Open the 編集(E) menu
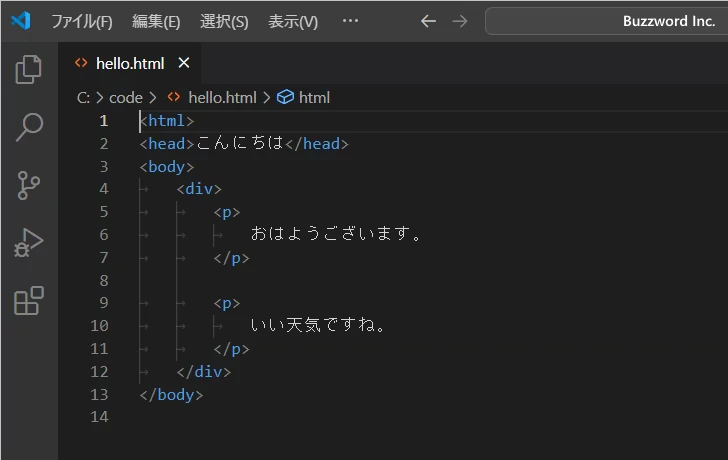 [156, 21]
